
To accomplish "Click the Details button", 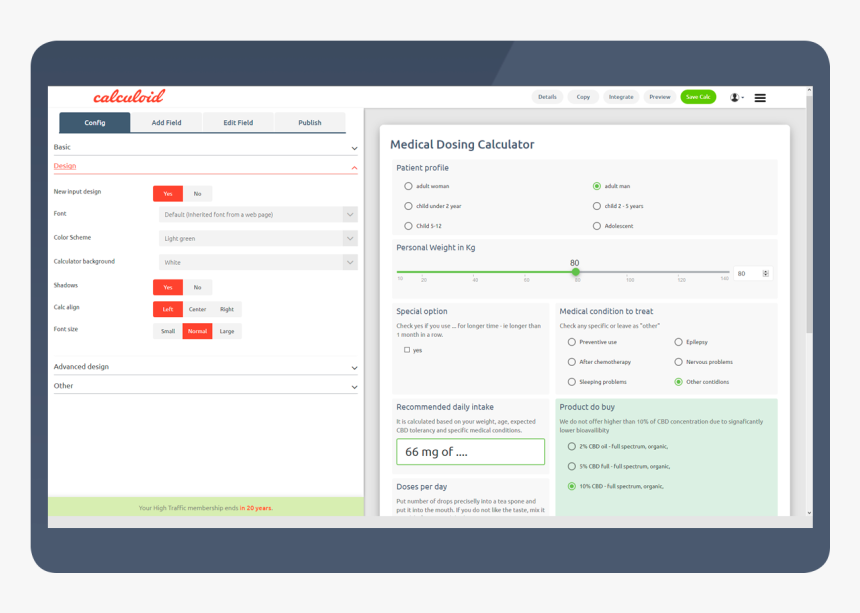I will pyautogui.click(x=547, y=97).
